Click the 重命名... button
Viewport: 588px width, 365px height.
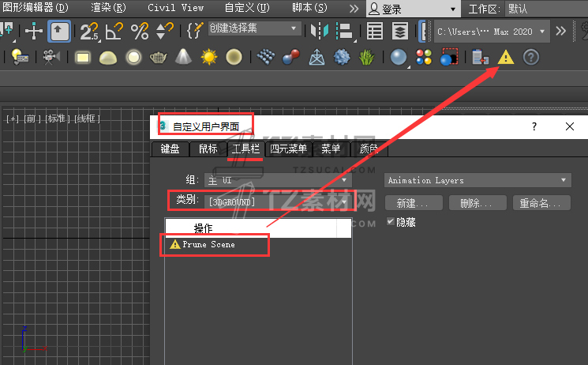tap(541, 203)
